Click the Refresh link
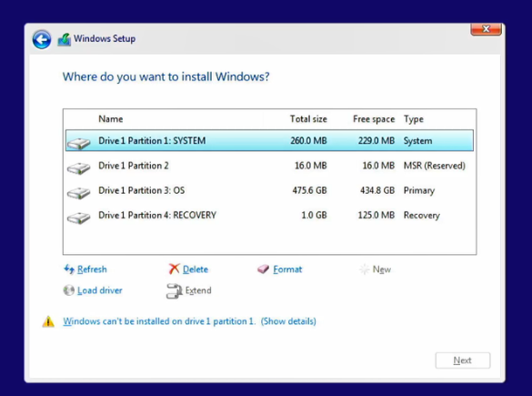The width and height of the screenshot is (532, 396). (92, 269)
